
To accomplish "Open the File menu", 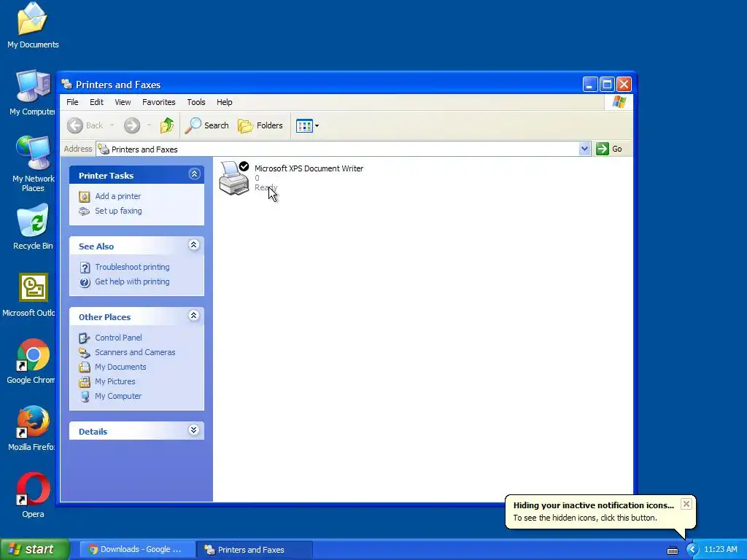I will click(x=72, y=102).
